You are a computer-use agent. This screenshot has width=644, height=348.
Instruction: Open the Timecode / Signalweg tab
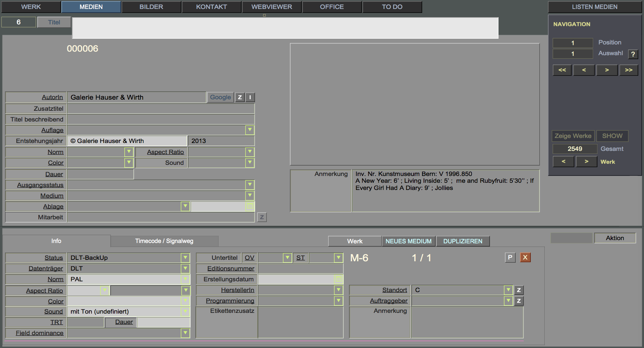[164, 241]
